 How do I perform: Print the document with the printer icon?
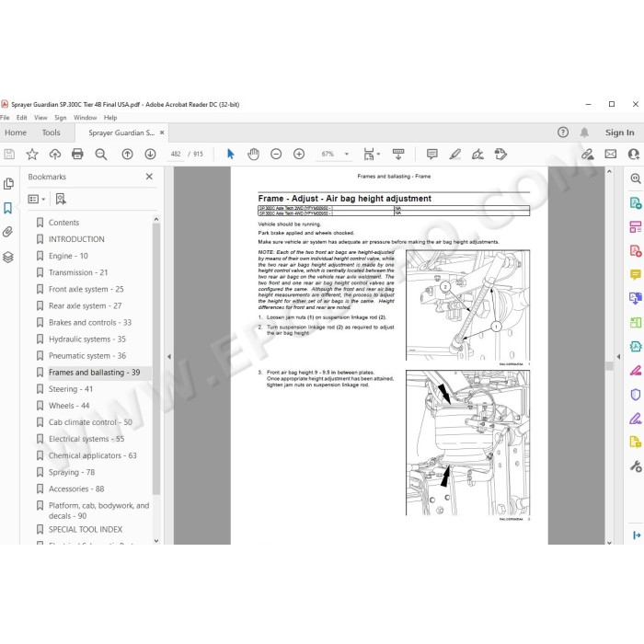click(77, 154)
